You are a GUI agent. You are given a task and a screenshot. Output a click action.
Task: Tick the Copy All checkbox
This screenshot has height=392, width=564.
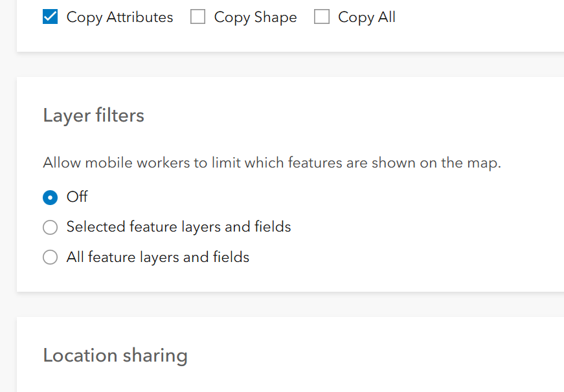[322, 17]
